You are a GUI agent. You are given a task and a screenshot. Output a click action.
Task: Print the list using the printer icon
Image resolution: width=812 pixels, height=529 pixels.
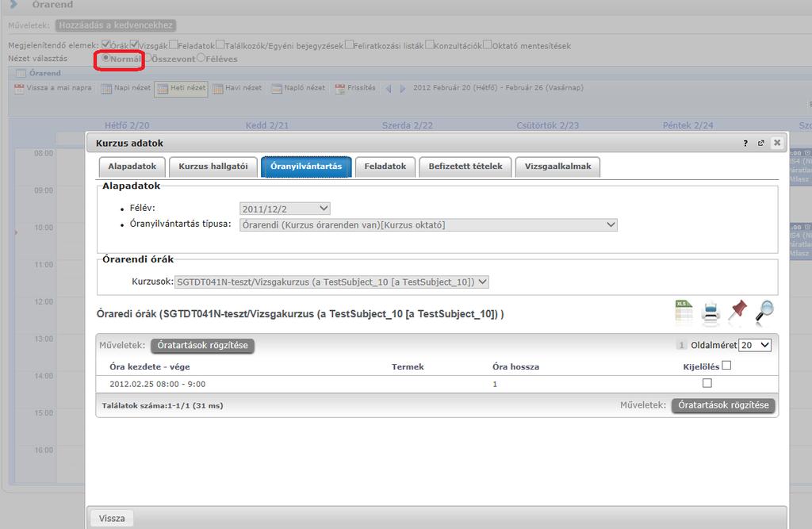[710, 313]
